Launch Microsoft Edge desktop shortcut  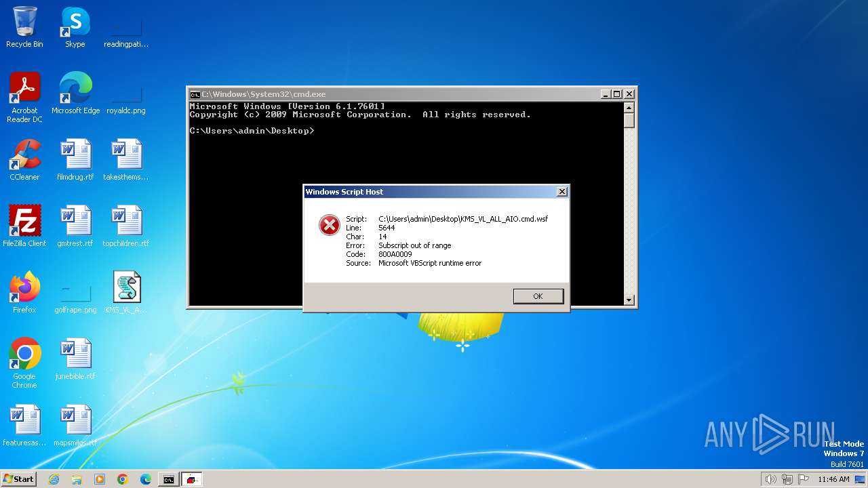[x=75, y=94]
